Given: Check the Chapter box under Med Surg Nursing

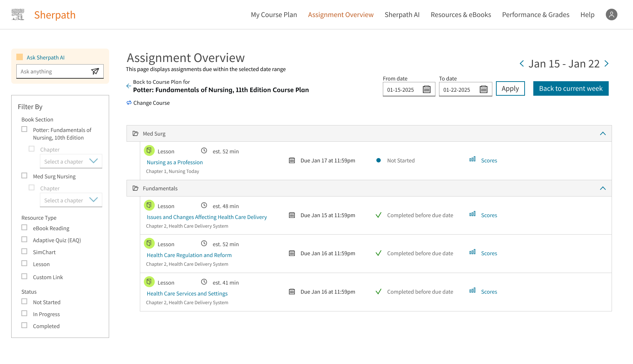Looking at the screenshot, I should coord(32,187).
